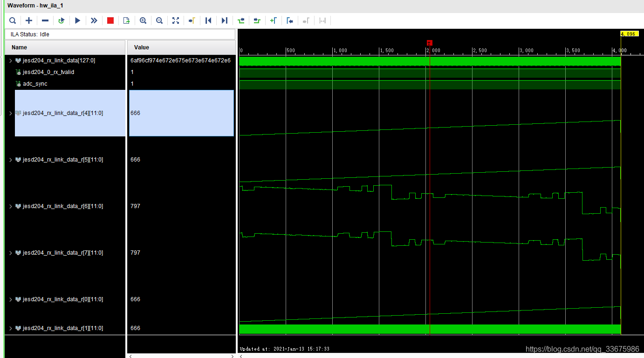This screenshot has width=644, height=358.
Task: Expand jesd204_rx_link_data_r[0][11:0] bus
Action: tap(11, 299)
